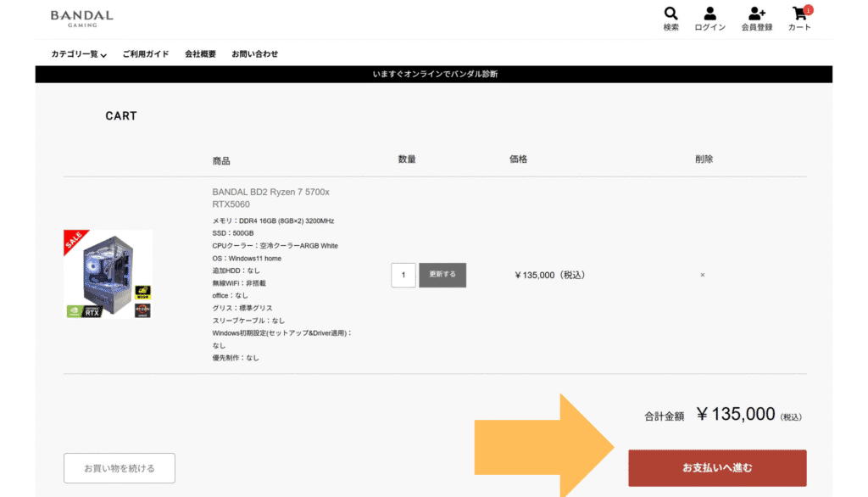
Task: Click the gaming PC product thumbnail
Action: (108, 274)
